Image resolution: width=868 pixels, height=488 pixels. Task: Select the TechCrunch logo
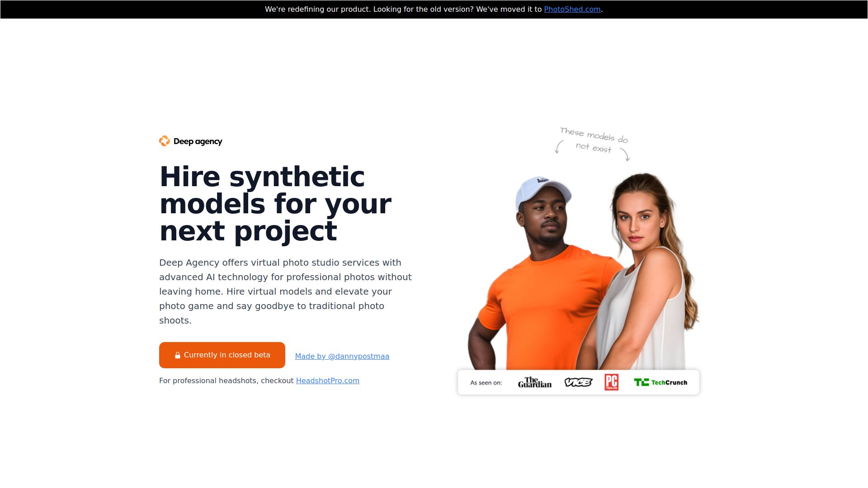tap(660, 382)
